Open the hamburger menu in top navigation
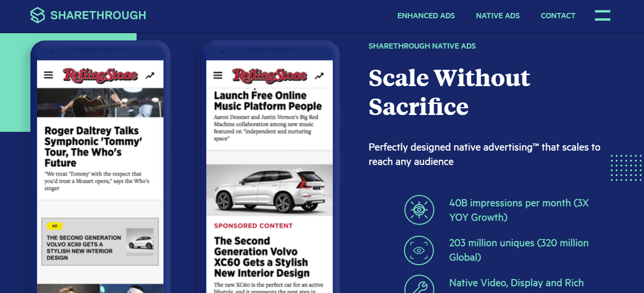Viewport: 644px width, 293px height. pyautogui.click(x=602, y=15)
